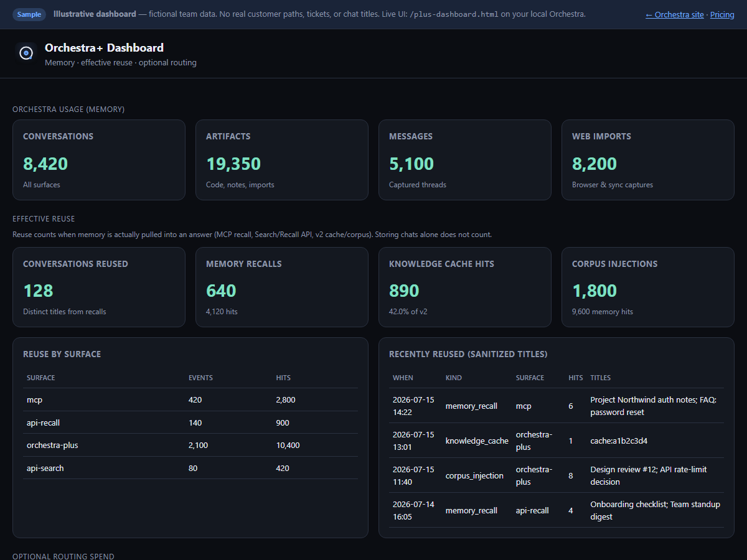Viewport: 747px width, 560px height.
Task: Click the knowledge_cache kind cell
Action: pyautogui.click(x=477, y=441)
